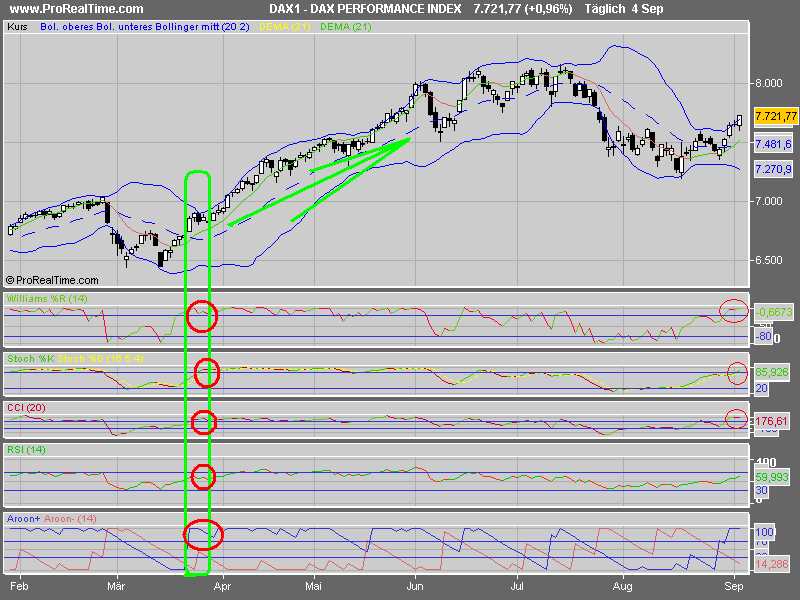Image resolution: width=800 pixels, height=600 pixels.
Task: Click the Apr label on time axis
Action: click(x=222, y=587)
